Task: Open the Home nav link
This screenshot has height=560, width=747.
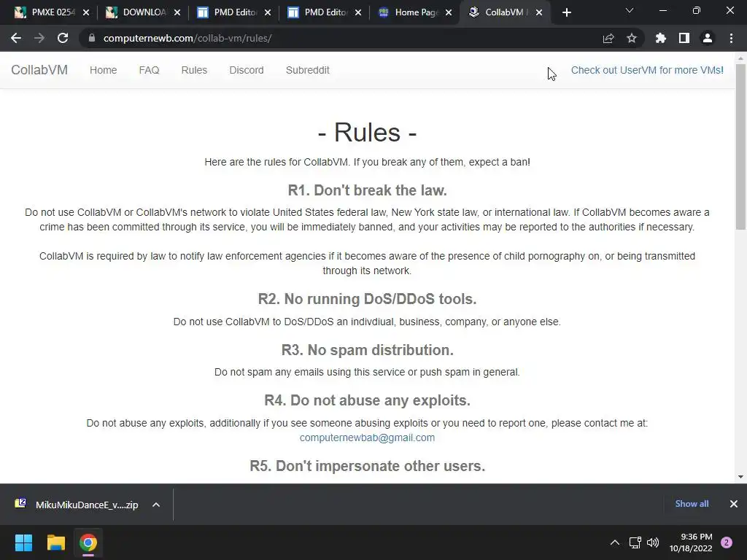Action: click(104, 70)
